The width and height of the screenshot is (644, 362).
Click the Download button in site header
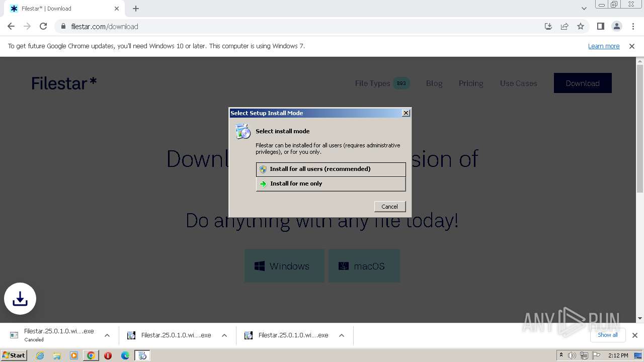(x=583, y=83)
